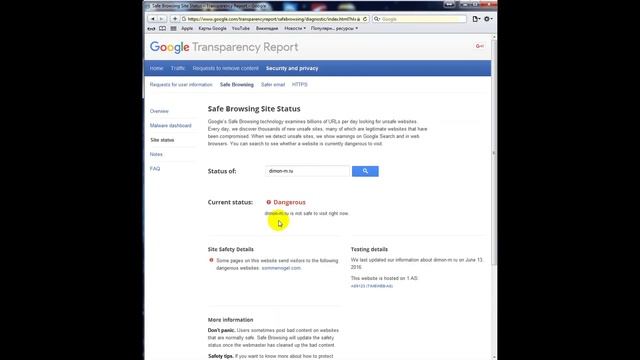The width and height of the screenshot is (640, 360).
Task: Open the Википедия bookmark
Action: [x=267, y=29]
